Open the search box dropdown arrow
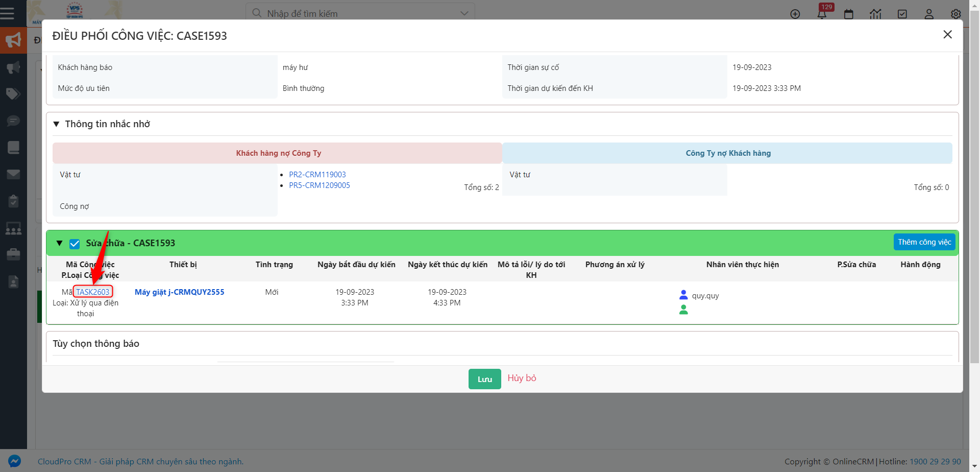The width and height of the screenshot is (980, 472). click(464, 13)
